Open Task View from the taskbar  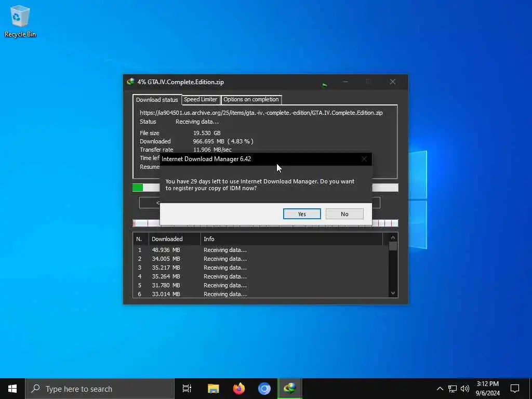click(x=187, y=389)
